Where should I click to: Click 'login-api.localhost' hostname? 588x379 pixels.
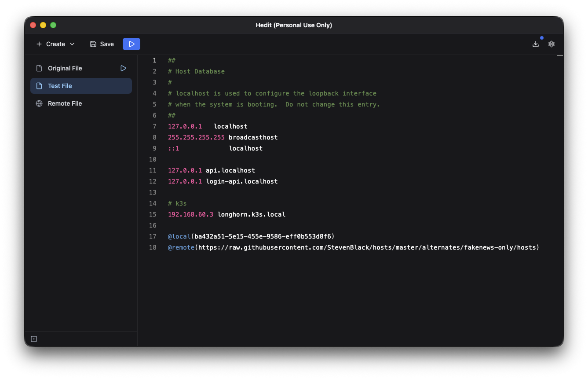[x=242, y=181]
